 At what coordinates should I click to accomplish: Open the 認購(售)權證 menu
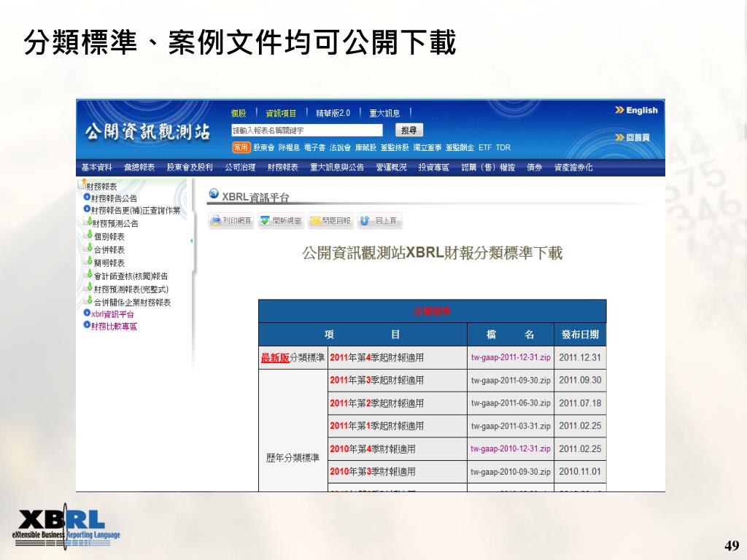coord(488,167)
